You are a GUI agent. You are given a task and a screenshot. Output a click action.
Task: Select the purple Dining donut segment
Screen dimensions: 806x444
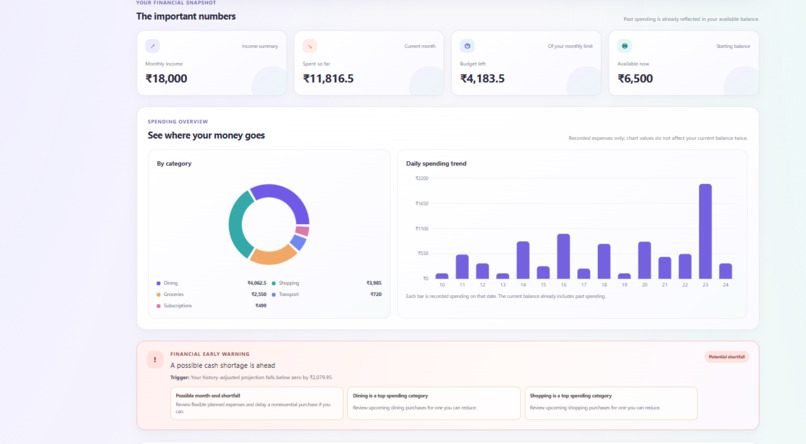(x=287, y=197)
